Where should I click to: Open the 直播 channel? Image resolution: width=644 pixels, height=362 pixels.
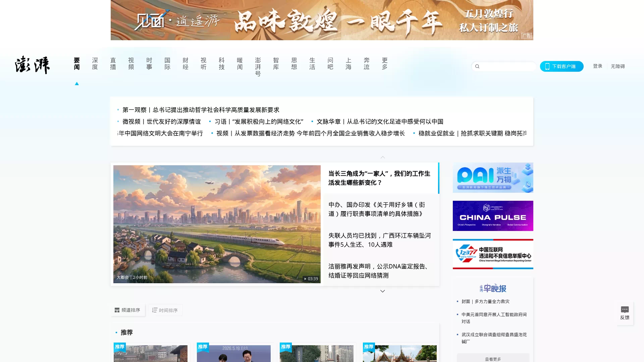[x=113, y=64]
